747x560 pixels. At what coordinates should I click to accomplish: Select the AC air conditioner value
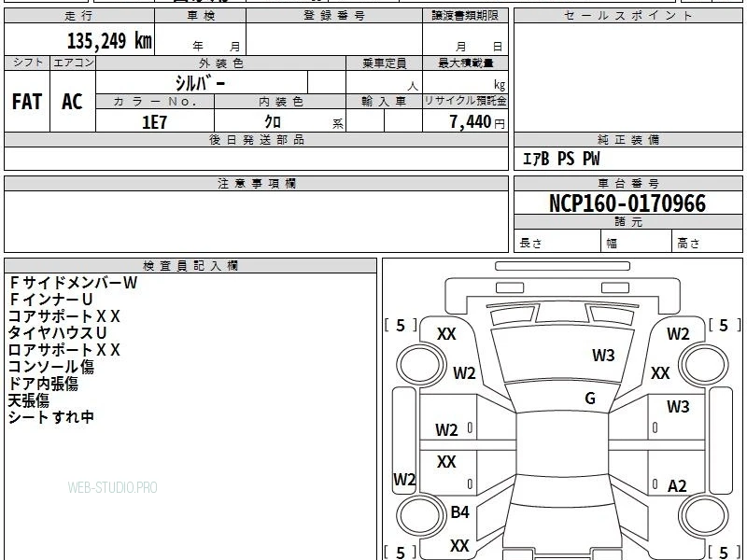pos(72,102)
